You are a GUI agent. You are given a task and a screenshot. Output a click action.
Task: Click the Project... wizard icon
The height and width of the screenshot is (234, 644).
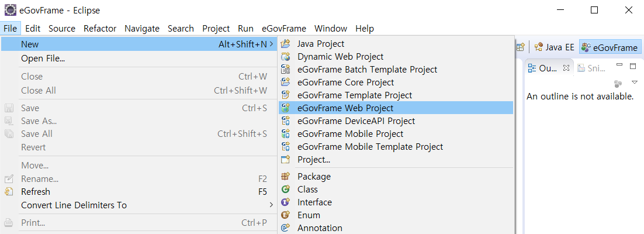(x=285, y=159)
